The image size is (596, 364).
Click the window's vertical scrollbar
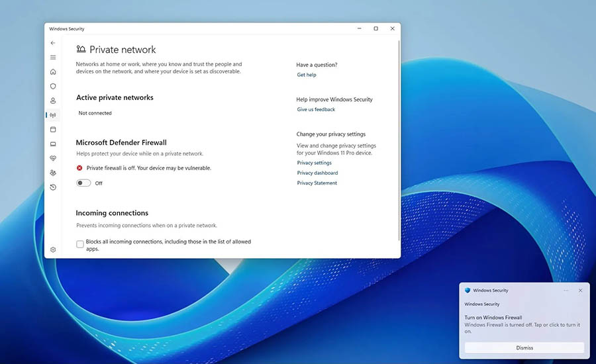[x=399, y=140]
